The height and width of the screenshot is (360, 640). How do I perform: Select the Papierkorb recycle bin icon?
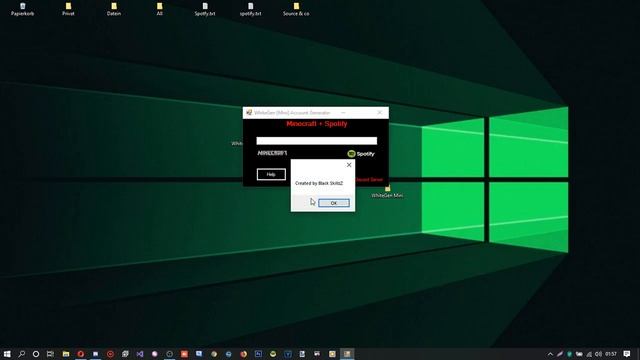pos(22,9)
